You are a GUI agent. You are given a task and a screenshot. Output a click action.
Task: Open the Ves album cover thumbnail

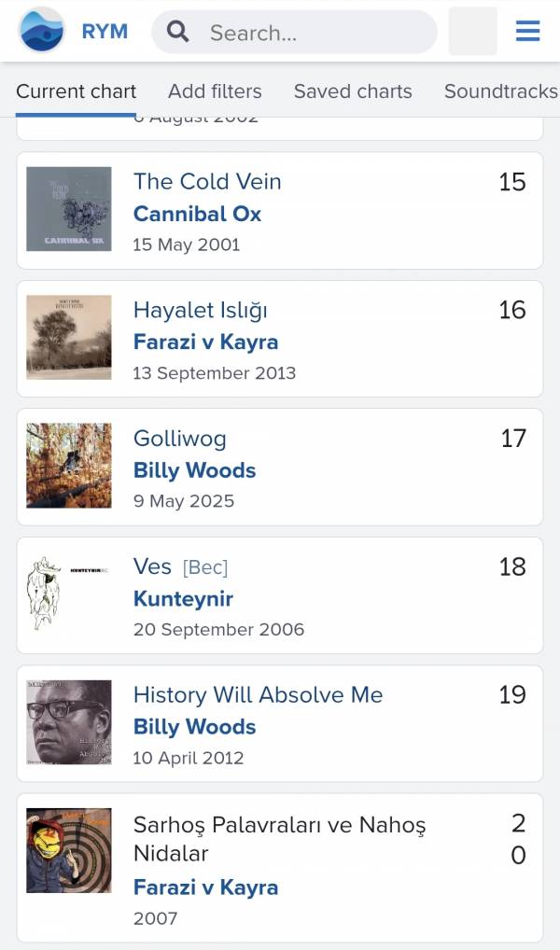tap(69, 594)
